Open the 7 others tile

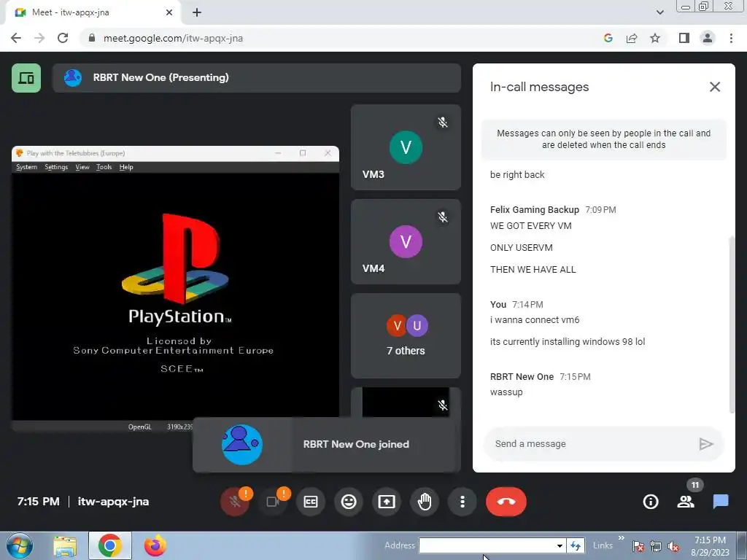406,335
